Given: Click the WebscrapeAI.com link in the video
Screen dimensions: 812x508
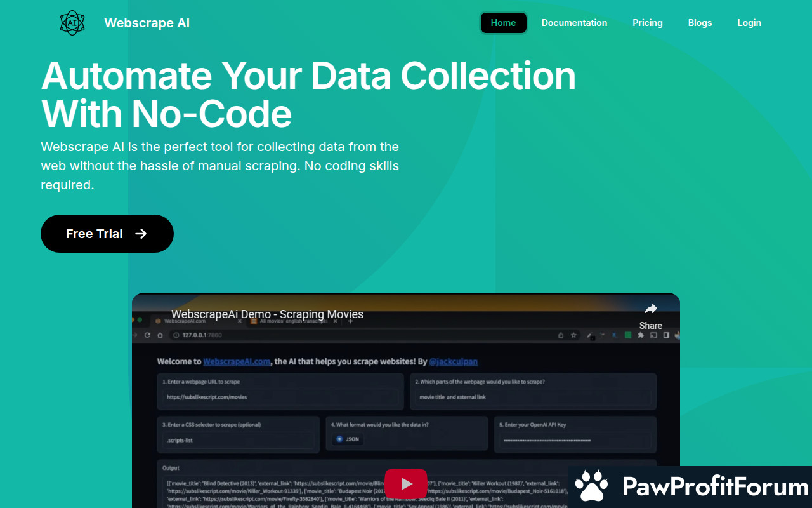Looking at the screenshot, I should [237, 361].
